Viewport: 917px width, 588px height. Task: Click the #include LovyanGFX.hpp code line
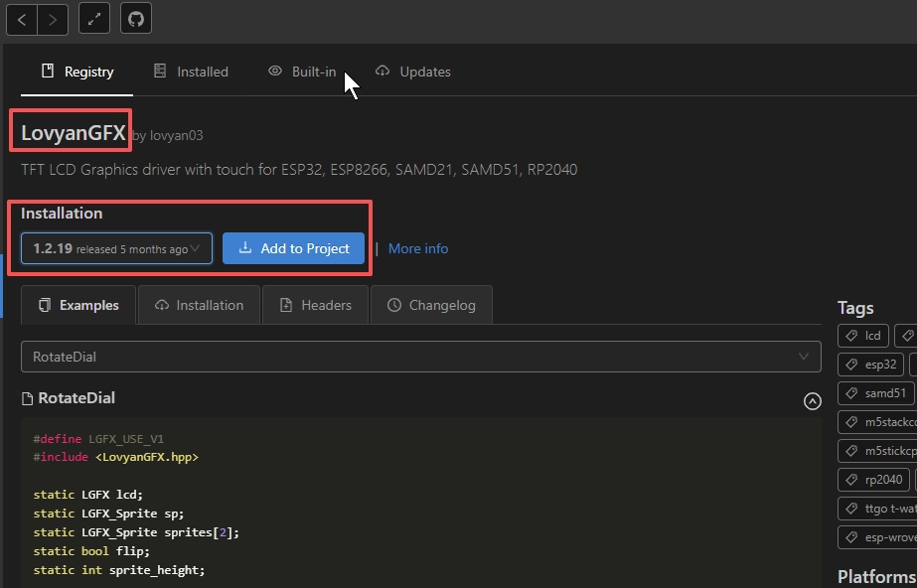point(116,457)
